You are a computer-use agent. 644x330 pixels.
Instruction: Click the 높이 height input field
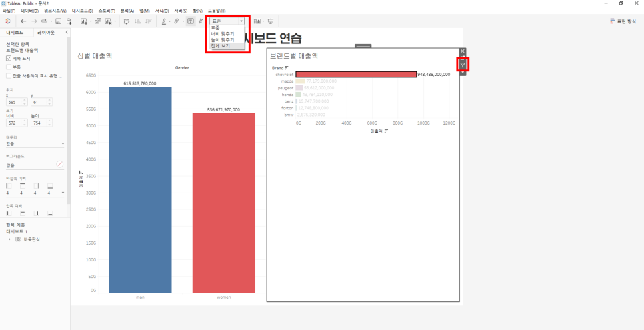42,123
